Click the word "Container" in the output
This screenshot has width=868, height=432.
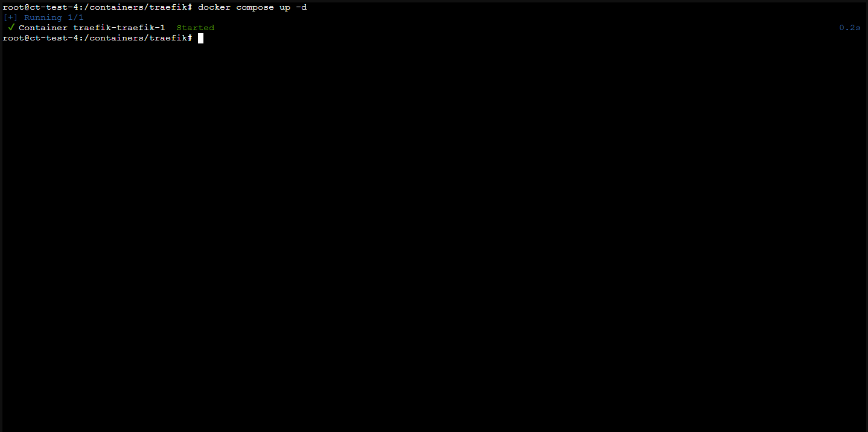pos(43,28)
